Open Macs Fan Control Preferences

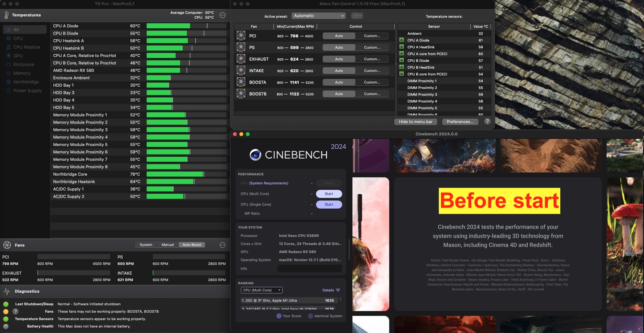(460, 122)
